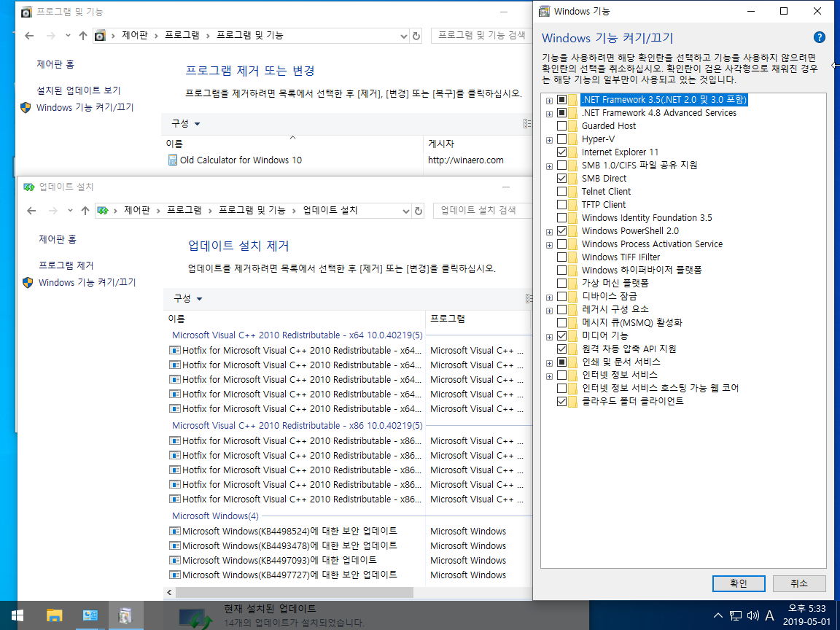
Task: Expand Windows Process Activation Service node
Action: click(x=549, y=245)
